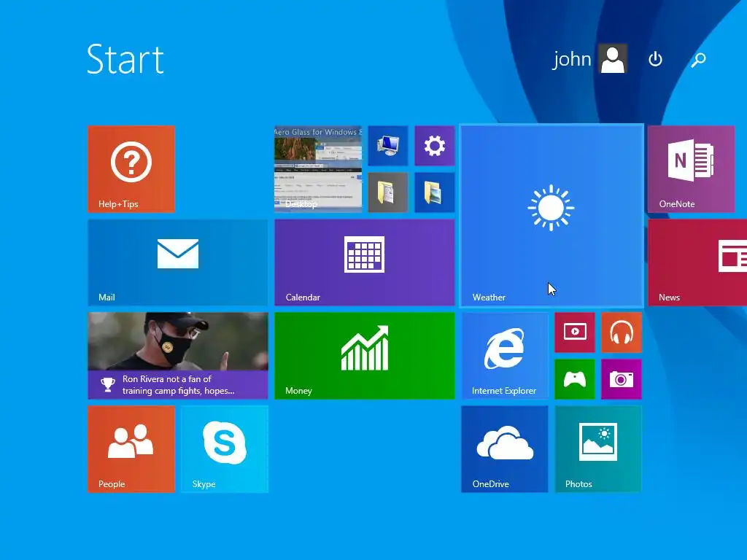Launch the People app tile
The height and width of the screenshot is (560, 747).
pos(131,449)
